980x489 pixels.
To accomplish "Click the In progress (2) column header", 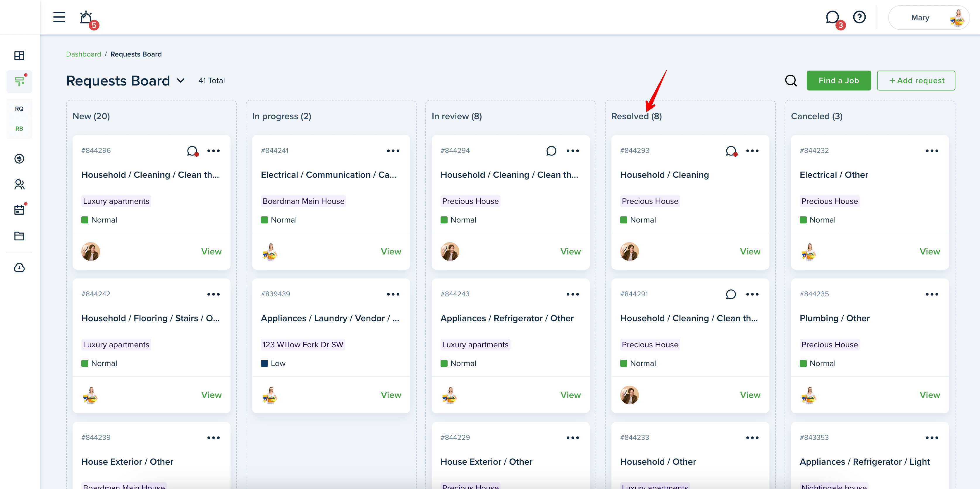I will click(x=281, y=116).
